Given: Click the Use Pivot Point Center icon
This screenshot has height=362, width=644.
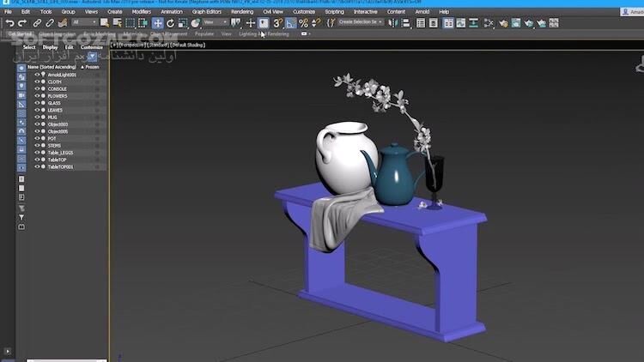Looking at the screenshot, I should coord(235,23).
